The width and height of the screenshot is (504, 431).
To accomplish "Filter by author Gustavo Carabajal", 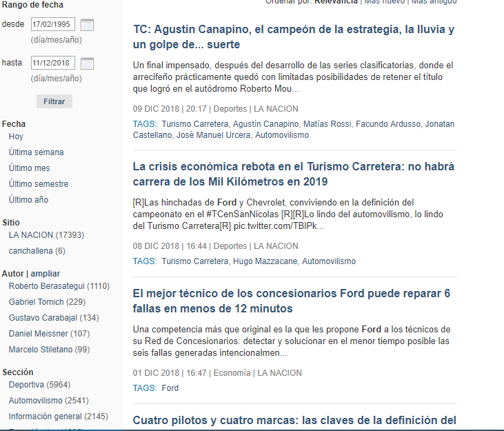I will pos(54,318).
